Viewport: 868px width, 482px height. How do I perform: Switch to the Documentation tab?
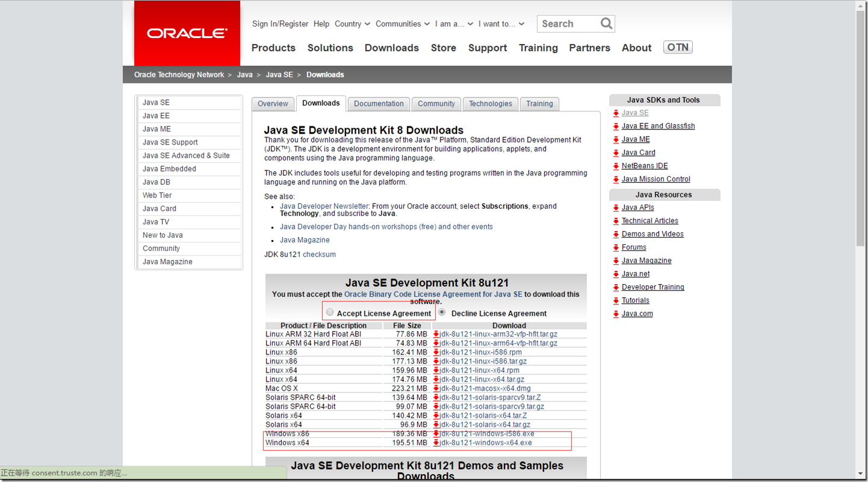coord(379,104)
